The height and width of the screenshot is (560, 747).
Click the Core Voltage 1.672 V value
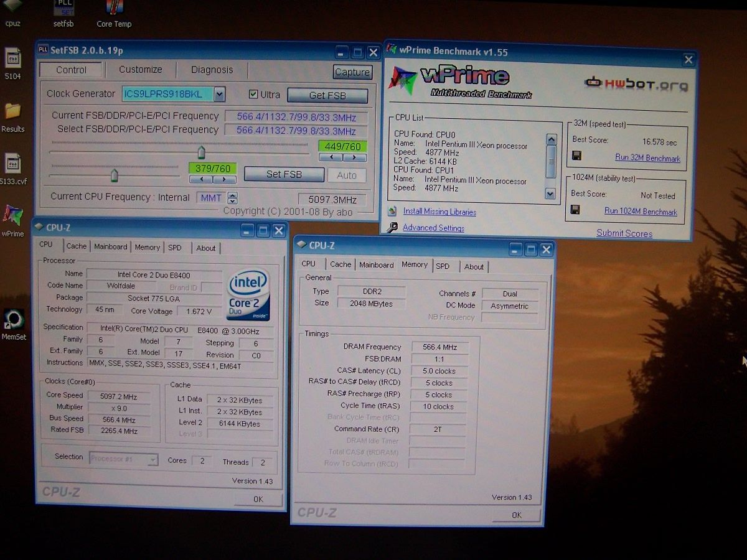pos(199,311)
